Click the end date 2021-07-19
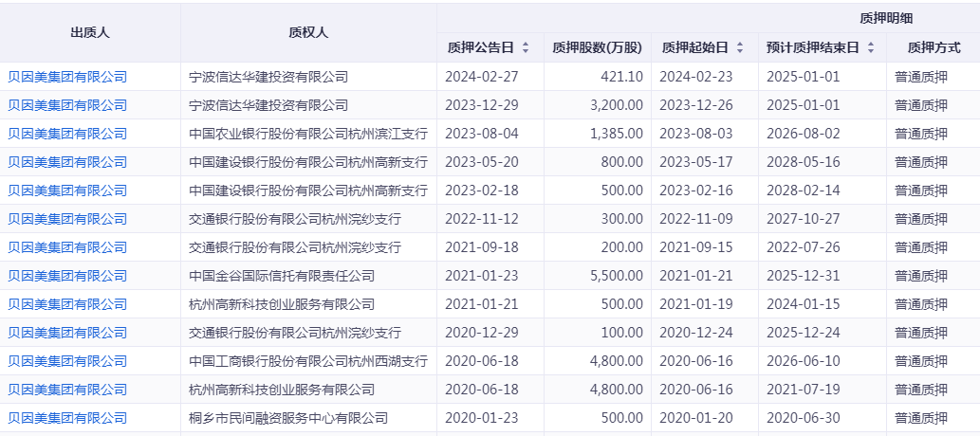 pyautogui.click(x=804, y=390)
